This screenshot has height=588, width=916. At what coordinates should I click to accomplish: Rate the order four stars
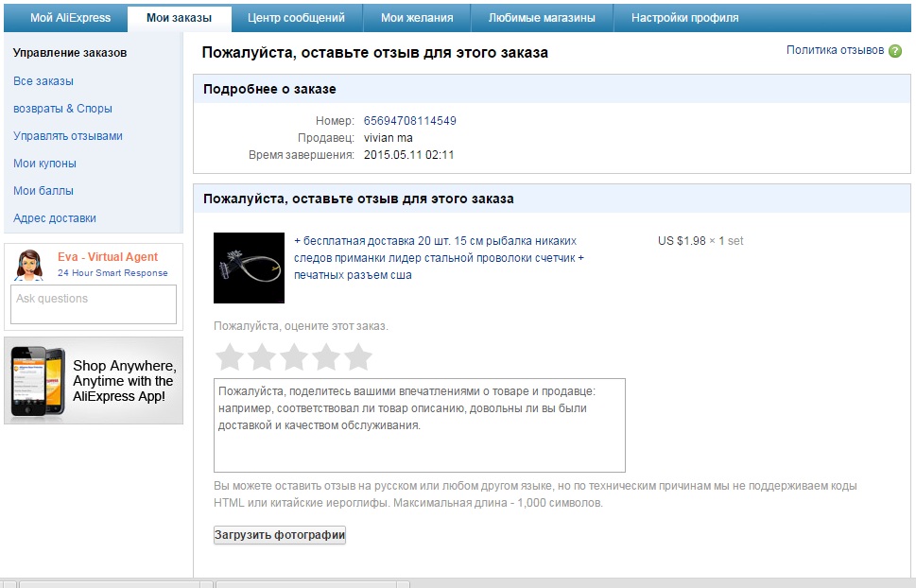coord(326,357)
